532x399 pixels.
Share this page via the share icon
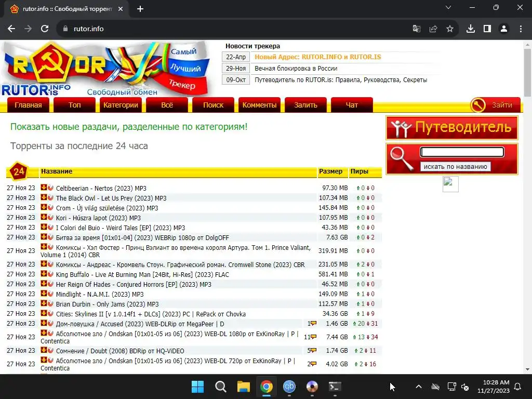click(433, 29)
